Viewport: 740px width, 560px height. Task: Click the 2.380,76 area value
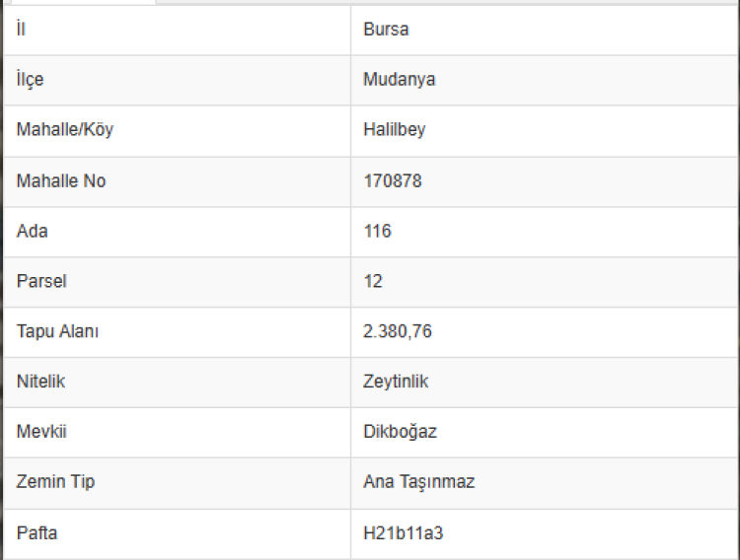point(398,332)
